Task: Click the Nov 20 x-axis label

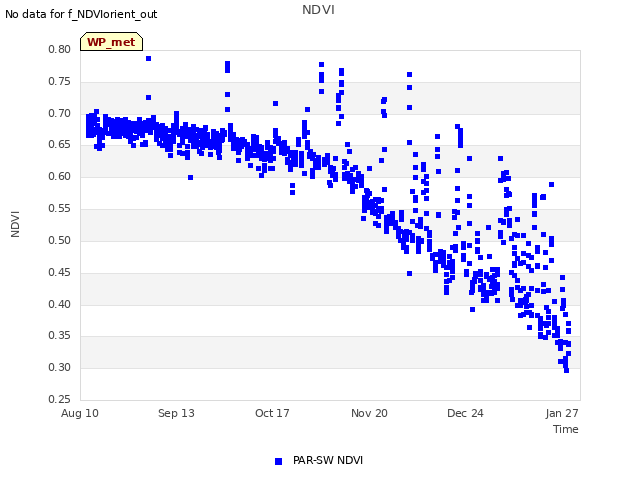Action: (x=369, y=413)
